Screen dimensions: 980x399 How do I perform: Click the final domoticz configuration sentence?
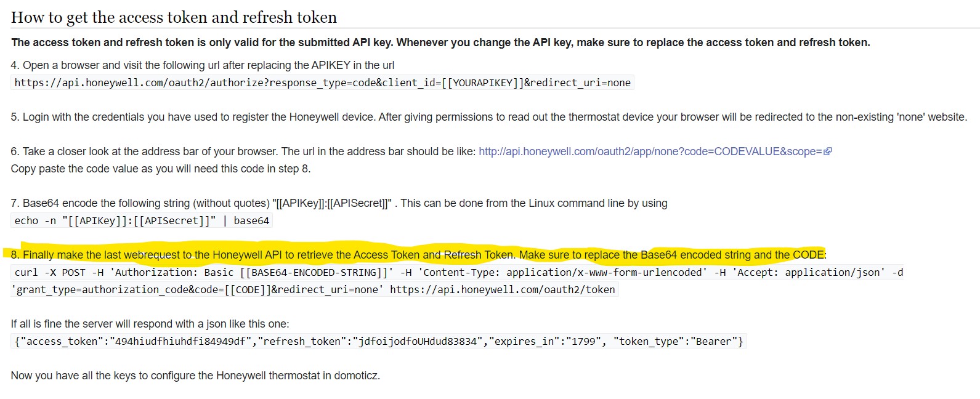[195, 376]
